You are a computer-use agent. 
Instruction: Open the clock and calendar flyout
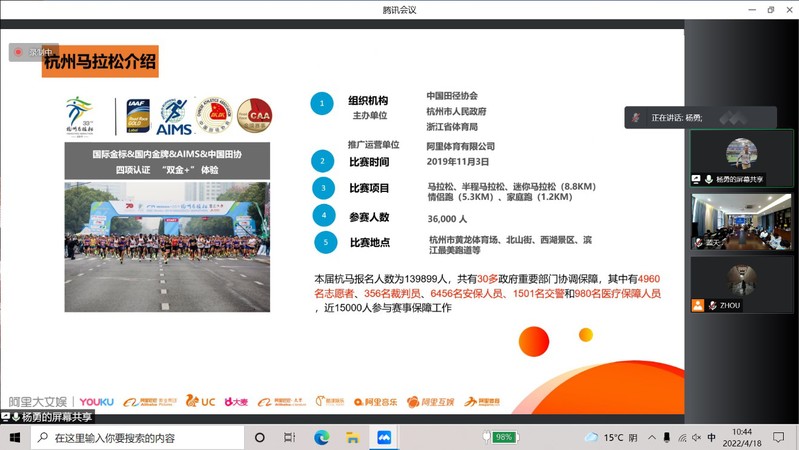[742, 438]
